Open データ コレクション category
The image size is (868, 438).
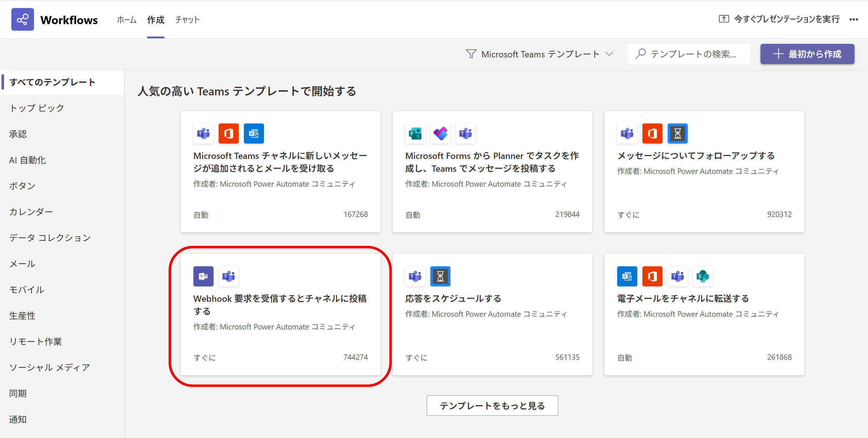62,238
